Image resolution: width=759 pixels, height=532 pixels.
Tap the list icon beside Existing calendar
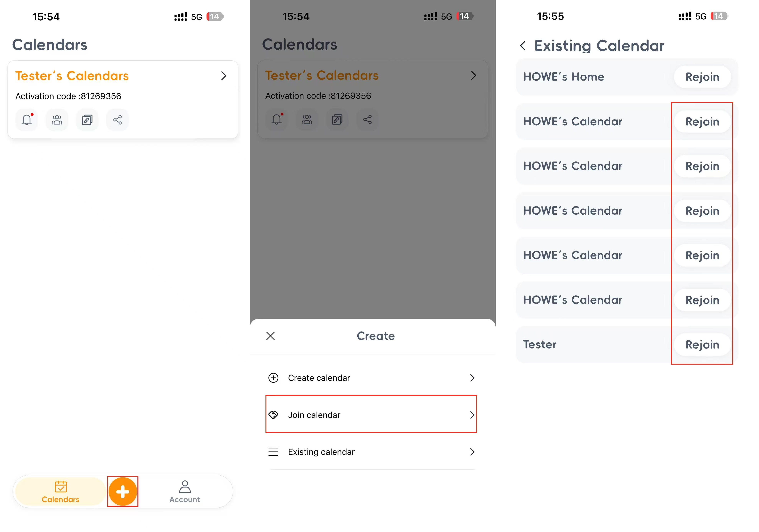click(273, 452)
